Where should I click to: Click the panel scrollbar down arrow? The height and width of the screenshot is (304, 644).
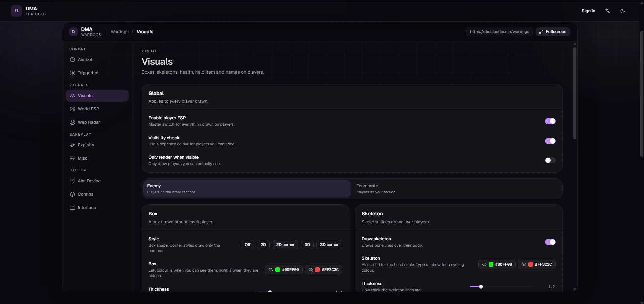click(x=575, y=289)
